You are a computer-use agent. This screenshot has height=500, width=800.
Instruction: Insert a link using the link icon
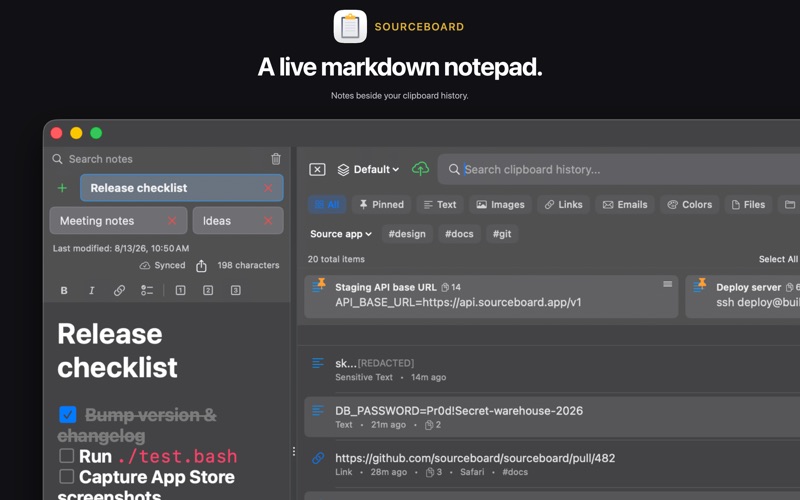pos(119,290)
